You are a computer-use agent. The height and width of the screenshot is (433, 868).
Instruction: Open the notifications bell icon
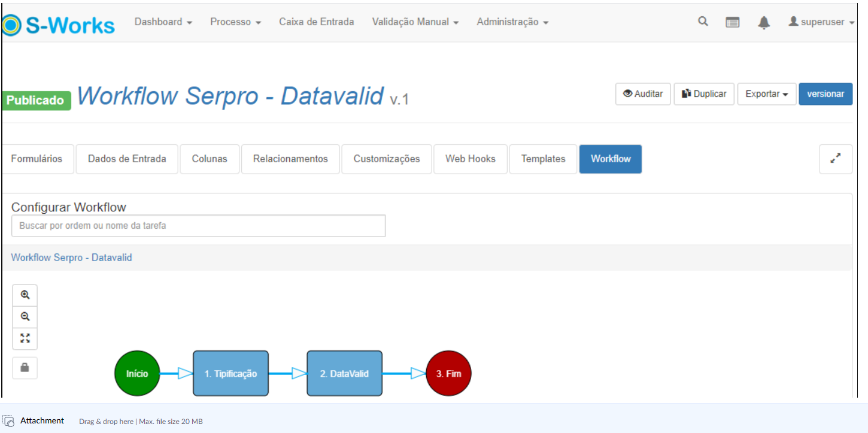point(764,22)
